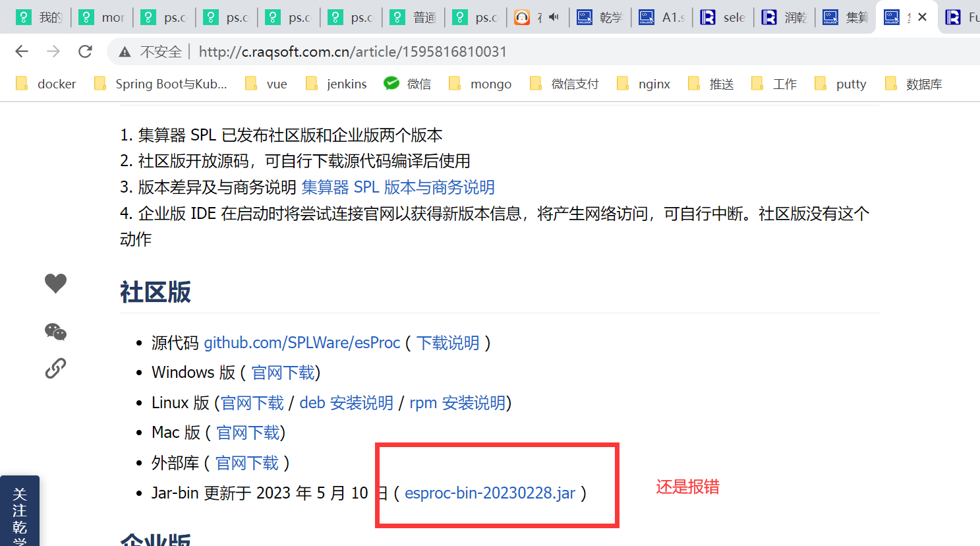Switch to the 润乾 tab
The image size is (980, 546).
point(784,17)
